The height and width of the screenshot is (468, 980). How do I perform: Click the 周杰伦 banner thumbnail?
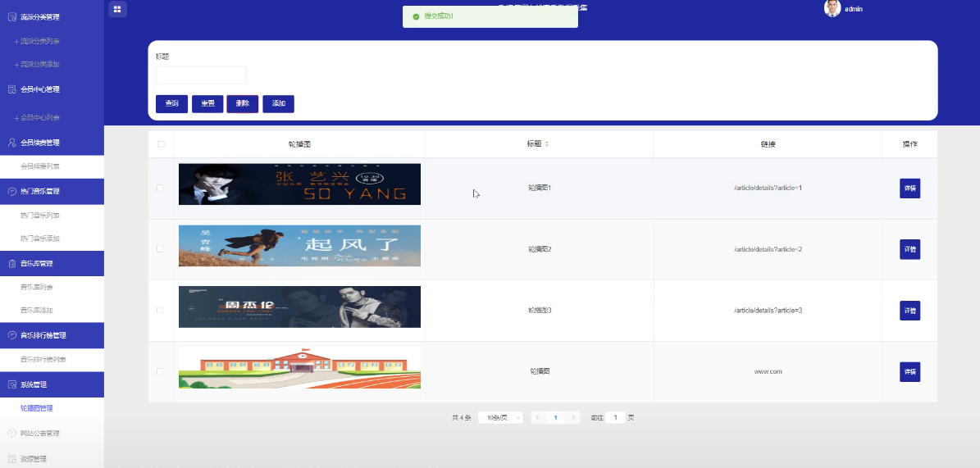point(299,307)
